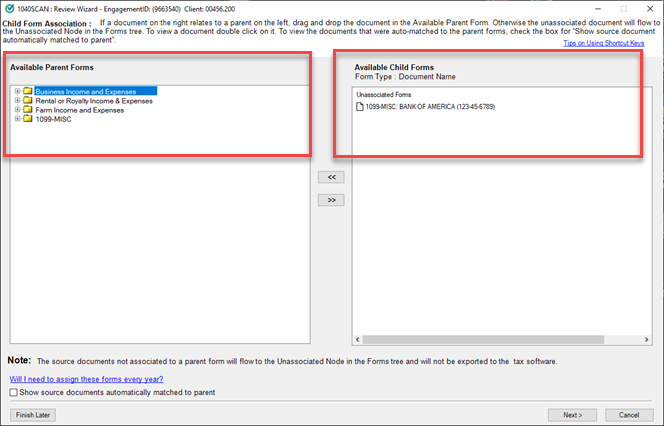Viewport: 664px width, 426px height.
Task: Click the document icon beside 1099-MISC: BANK OF AMERICA
Action: pyautogui.click(x=360, y=107)
